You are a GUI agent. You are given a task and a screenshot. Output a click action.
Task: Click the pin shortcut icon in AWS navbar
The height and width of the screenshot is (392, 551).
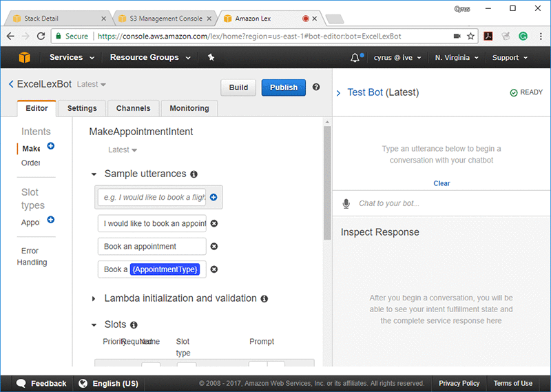211,57
